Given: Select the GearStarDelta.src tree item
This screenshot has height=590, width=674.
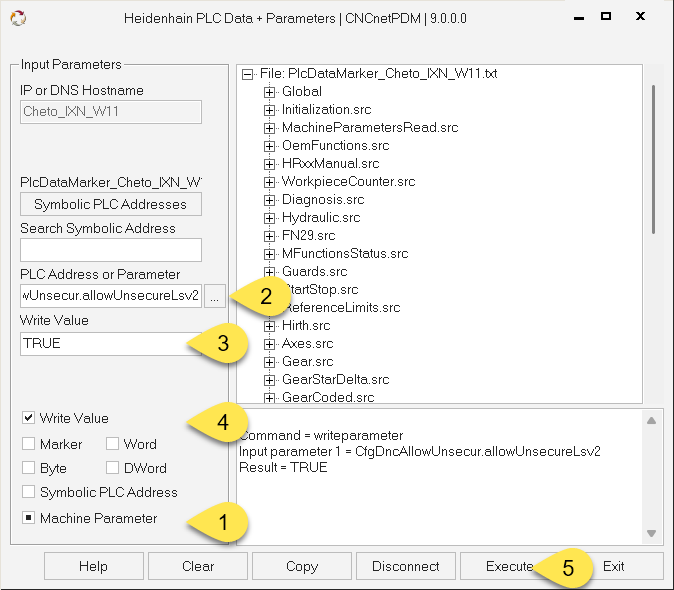Looking at the screenshot, I should (335, 380).
